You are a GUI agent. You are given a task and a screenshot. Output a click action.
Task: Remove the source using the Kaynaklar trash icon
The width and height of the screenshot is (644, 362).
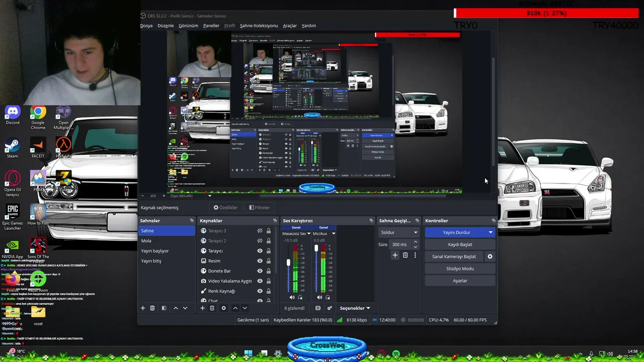tap(212, 308)
